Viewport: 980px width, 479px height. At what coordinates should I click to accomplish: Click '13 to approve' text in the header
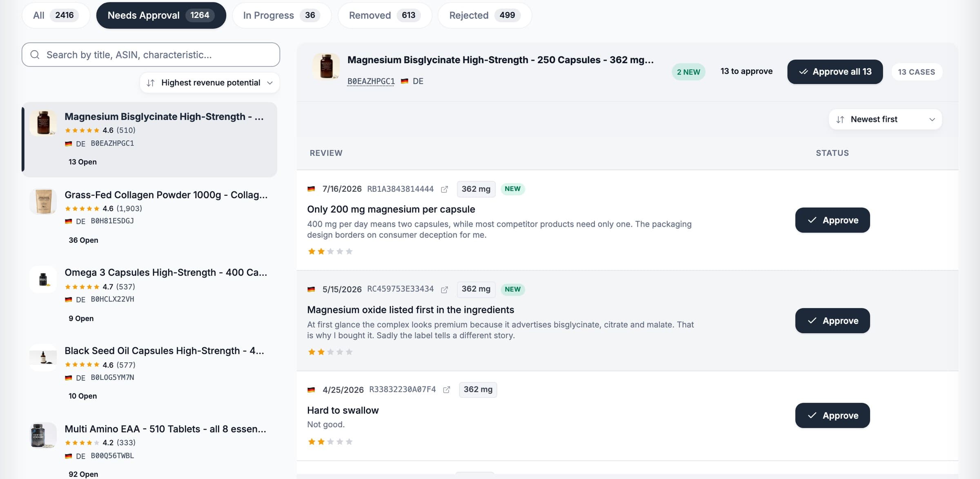(x=746, y=71)
